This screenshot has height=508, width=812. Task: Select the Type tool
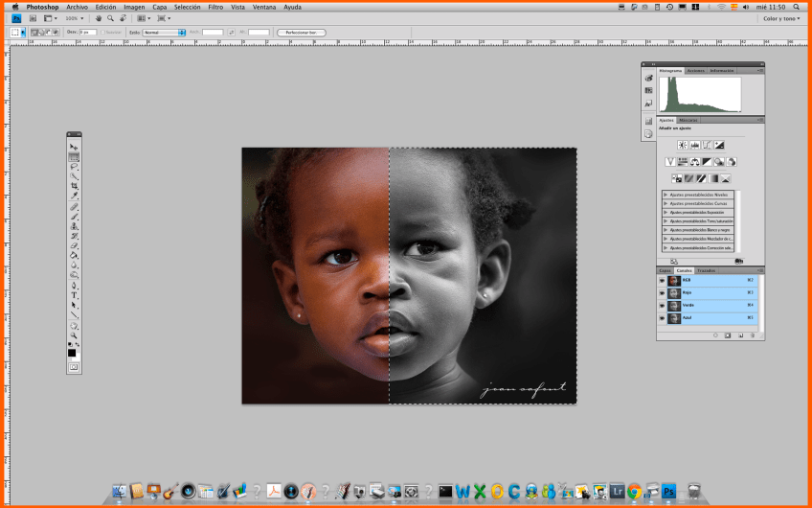[74, 294]
